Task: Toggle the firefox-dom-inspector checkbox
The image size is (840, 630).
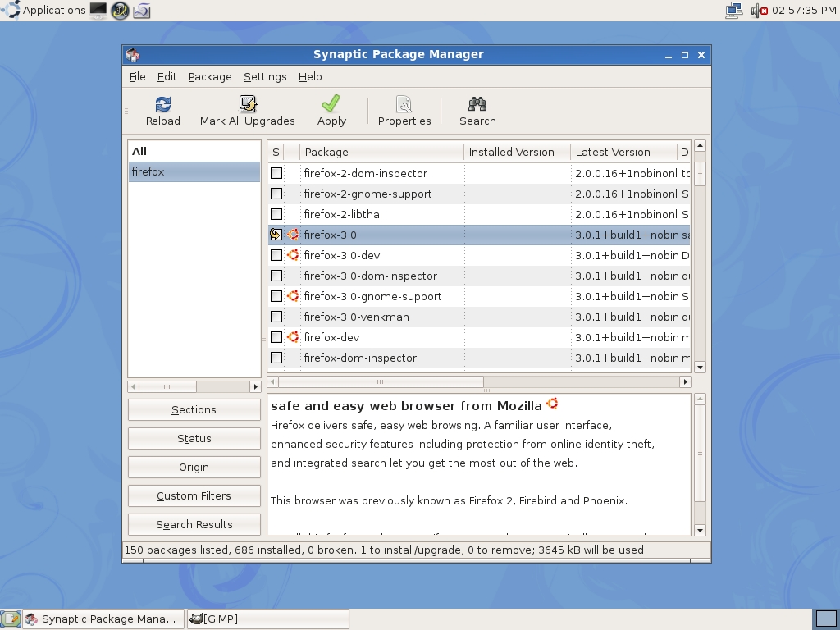Action: click(276, 358)
